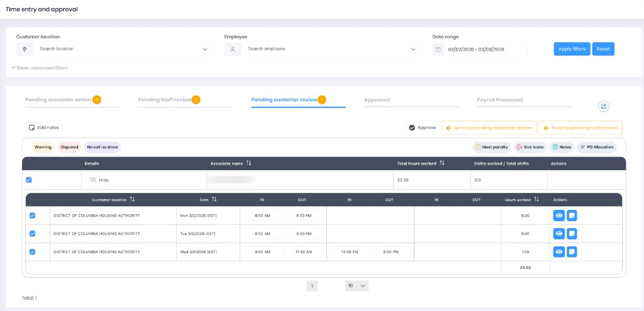
Task: Click the person icon beside Search employee
Action: tap(233, 49)
